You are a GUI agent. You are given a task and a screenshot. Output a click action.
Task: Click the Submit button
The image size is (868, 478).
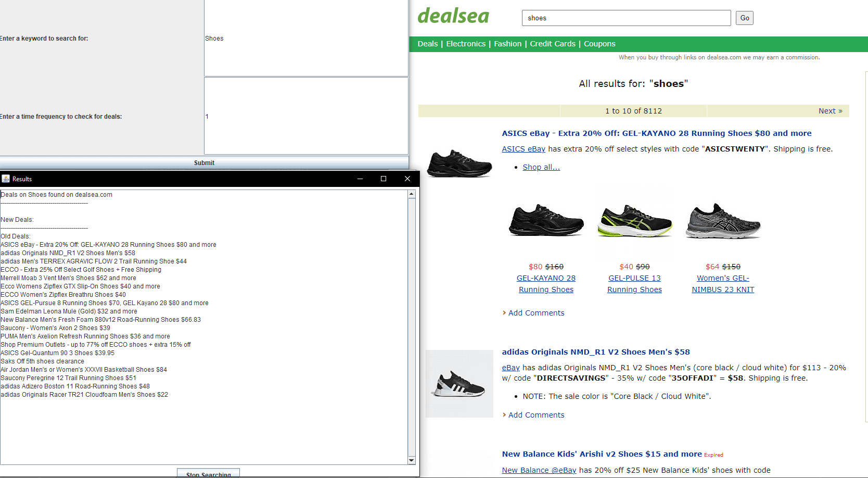[x=204, y=163]
